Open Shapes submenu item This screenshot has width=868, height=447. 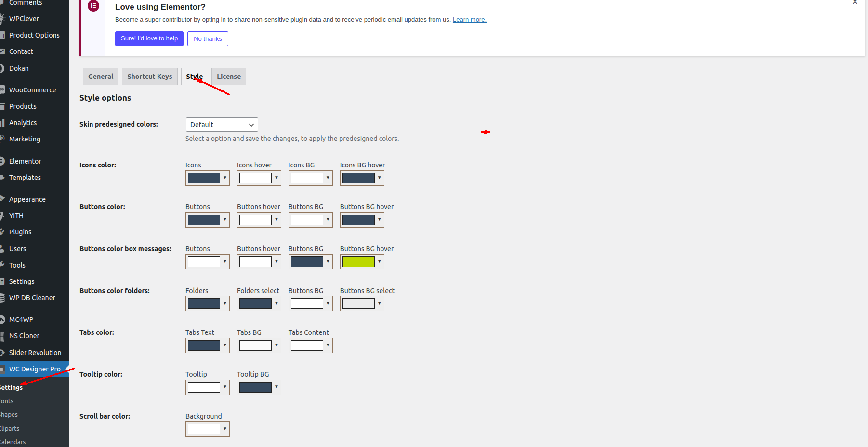pos(9,414)
